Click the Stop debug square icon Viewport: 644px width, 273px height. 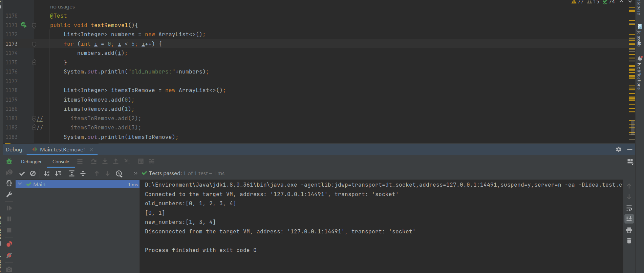tap(9, 230)
